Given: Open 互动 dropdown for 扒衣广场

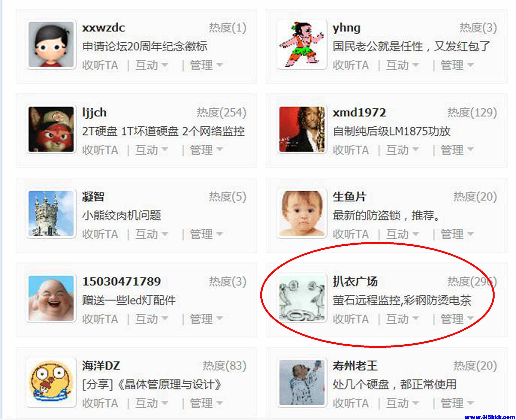Looking at the screenshot, I should 402,319.
